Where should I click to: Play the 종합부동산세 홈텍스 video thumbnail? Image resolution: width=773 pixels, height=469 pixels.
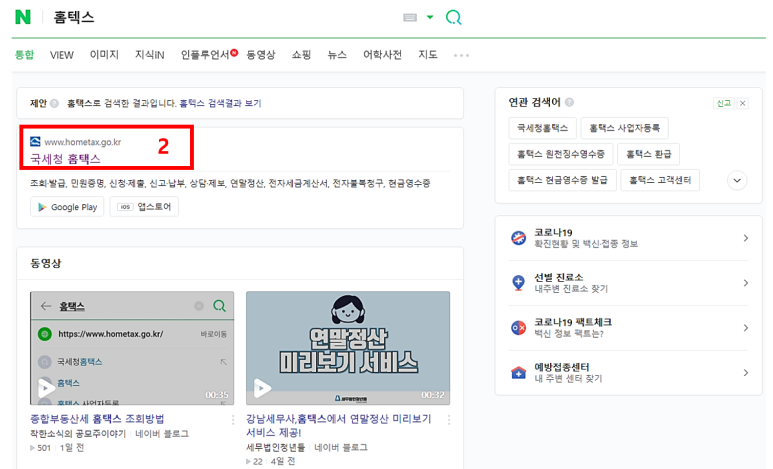[x=132, y=348]
